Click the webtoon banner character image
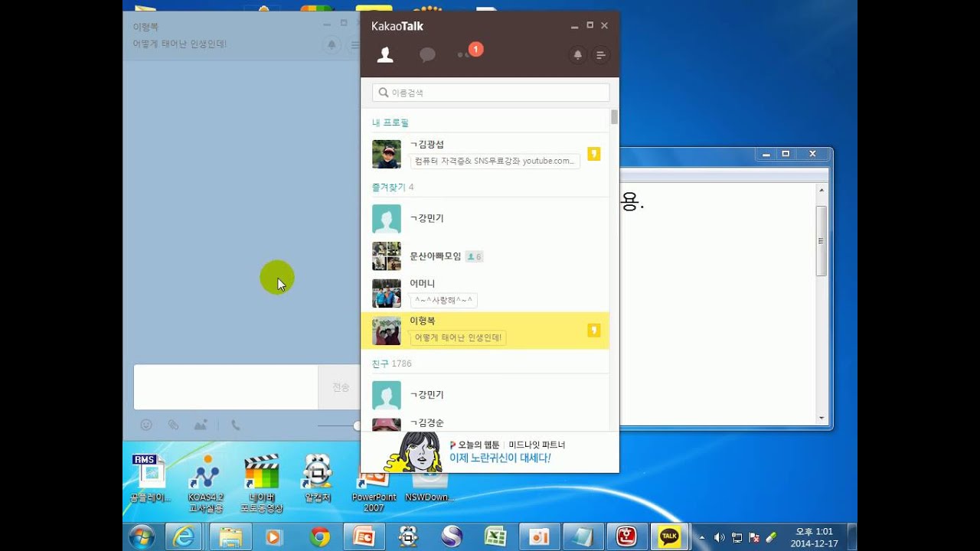Image resolution: width=980 pixels, height=551 pixels. pos(414,452)
